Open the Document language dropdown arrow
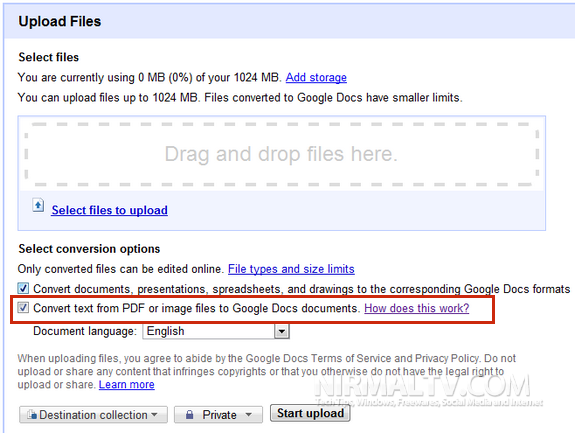The height and width of the screenshot is (433, 575). click(x=282, y=331)
